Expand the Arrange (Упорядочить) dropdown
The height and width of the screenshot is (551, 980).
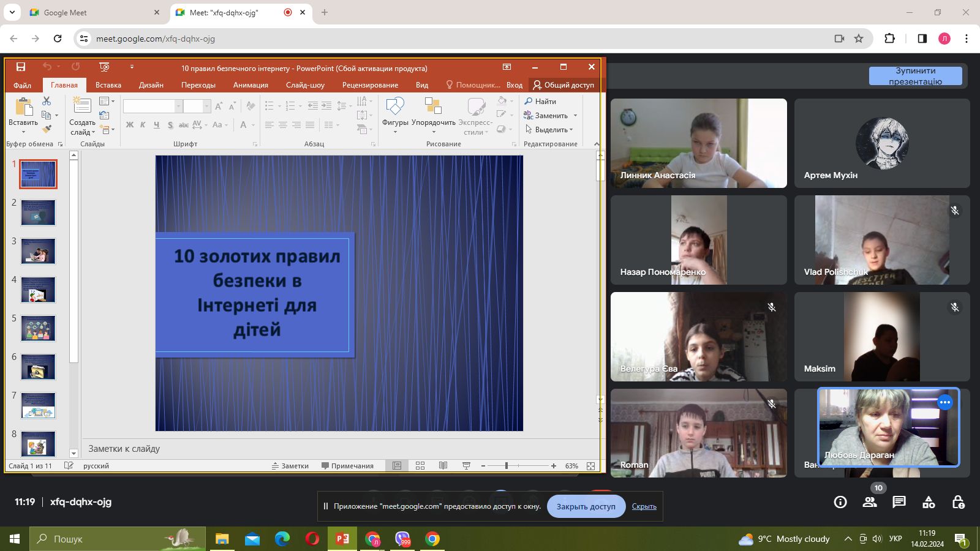434,132
